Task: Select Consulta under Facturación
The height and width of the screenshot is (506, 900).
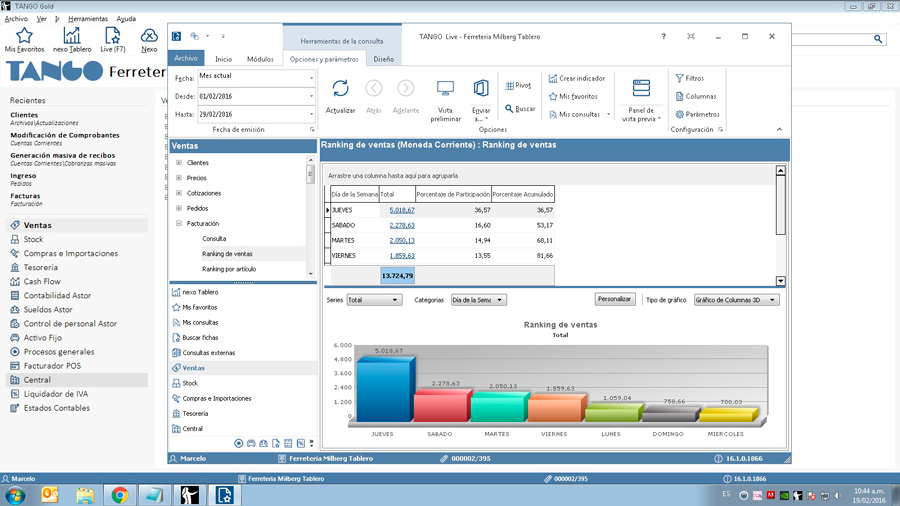Action: [214, 239]
